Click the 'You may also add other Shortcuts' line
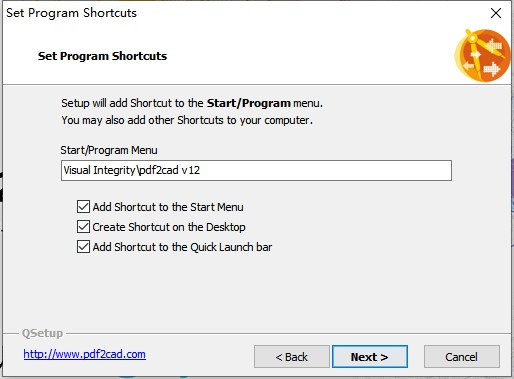The width and height of the screenshot is (514, 379). (x=187, y=120)
